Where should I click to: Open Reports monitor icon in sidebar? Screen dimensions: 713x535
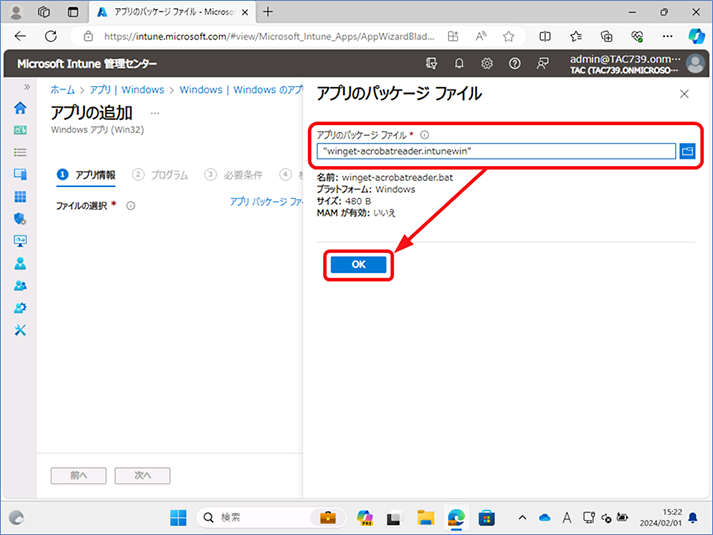coord(20,241)
